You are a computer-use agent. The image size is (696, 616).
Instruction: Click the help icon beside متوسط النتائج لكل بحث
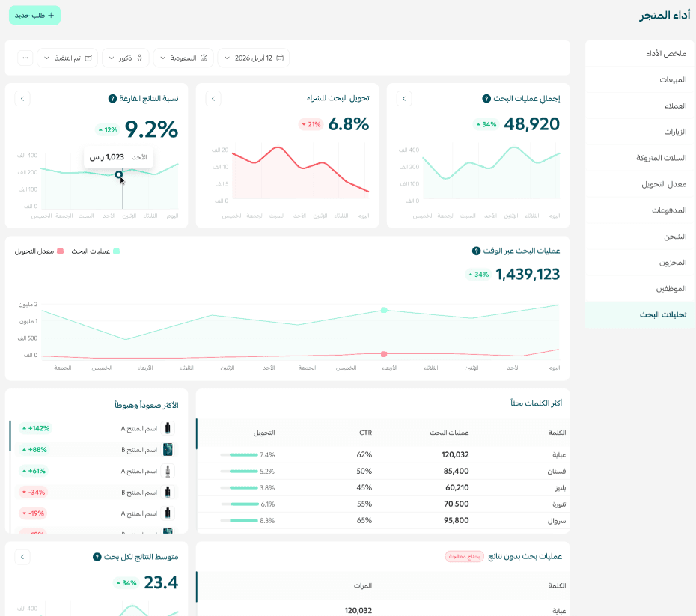coord(97,557)
